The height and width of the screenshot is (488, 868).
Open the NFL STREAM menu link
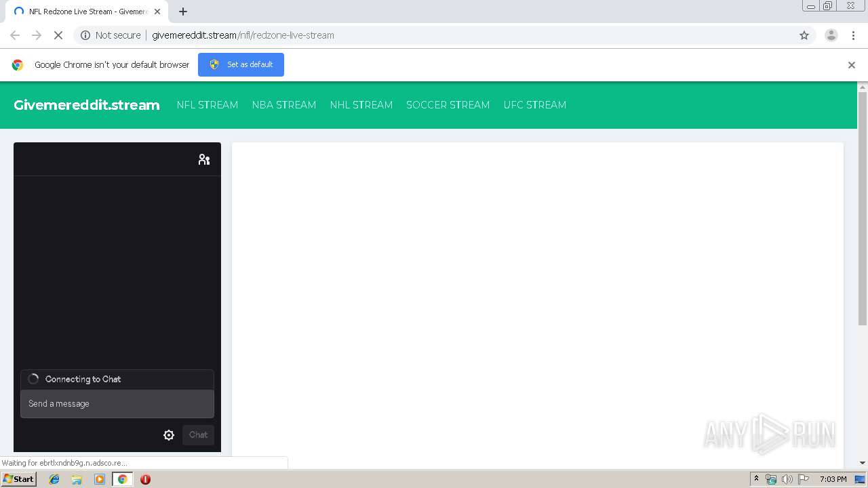[208, 105]
